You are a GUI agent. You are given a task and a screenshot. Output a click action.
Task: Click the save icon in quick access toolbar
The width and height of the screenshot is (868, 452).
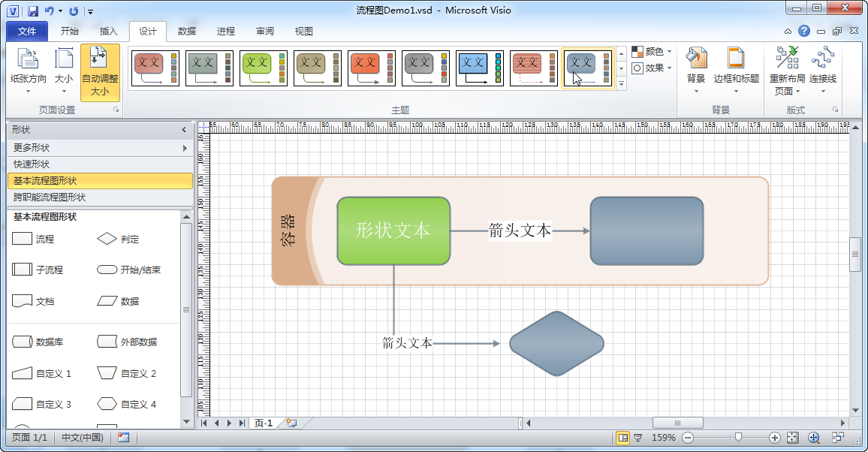(32, 11)
